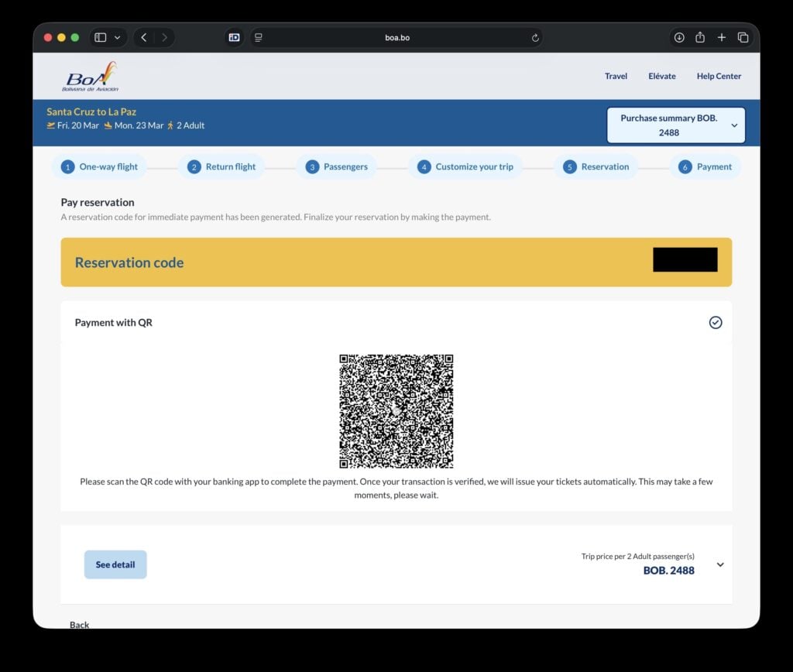Go to the Help Center link
Screen dimensions: 793x672
click(719, 76)
